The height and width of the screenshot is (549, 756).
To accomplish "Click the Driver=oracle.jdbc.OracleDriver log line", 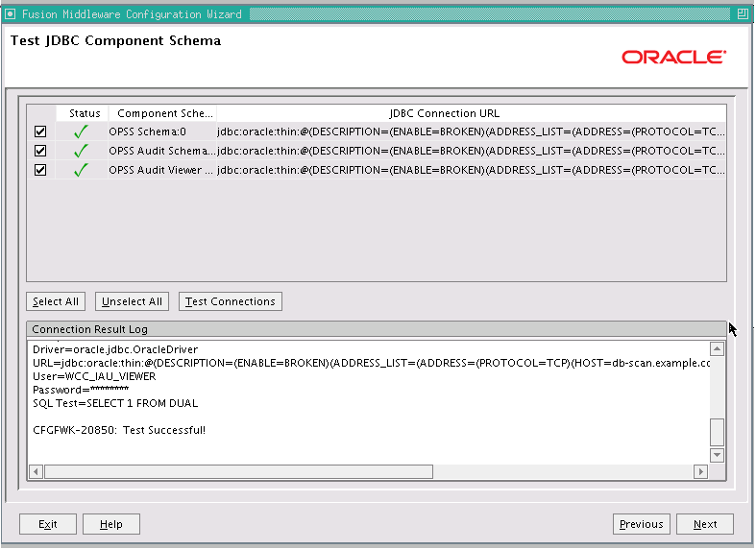I will (115, 349).
